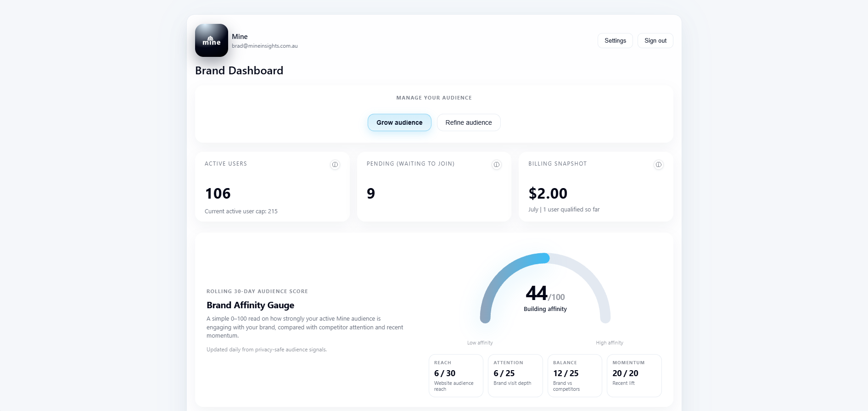868x411 pixels.
Task: Select the Attention 6 / 25 card
Action: tap(515, 376)
